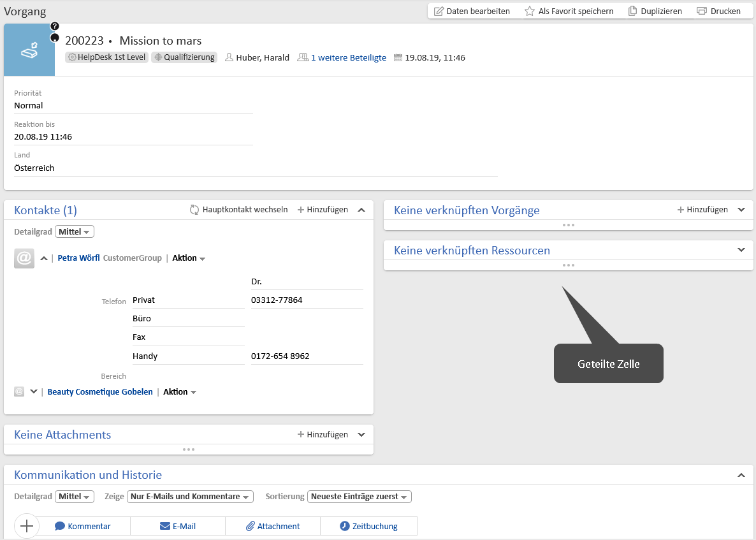The height and width of the screenshot is (540, 756).
Task: Open the Sortierung dropdown
Action: tap(360, 497)
